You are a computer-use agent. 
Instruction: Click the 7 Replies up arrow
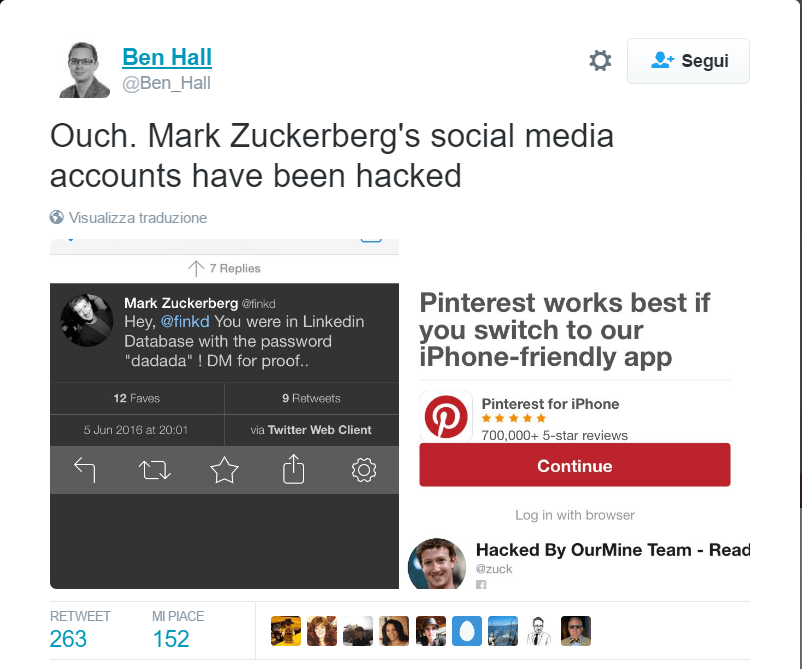tap(196, 269)
